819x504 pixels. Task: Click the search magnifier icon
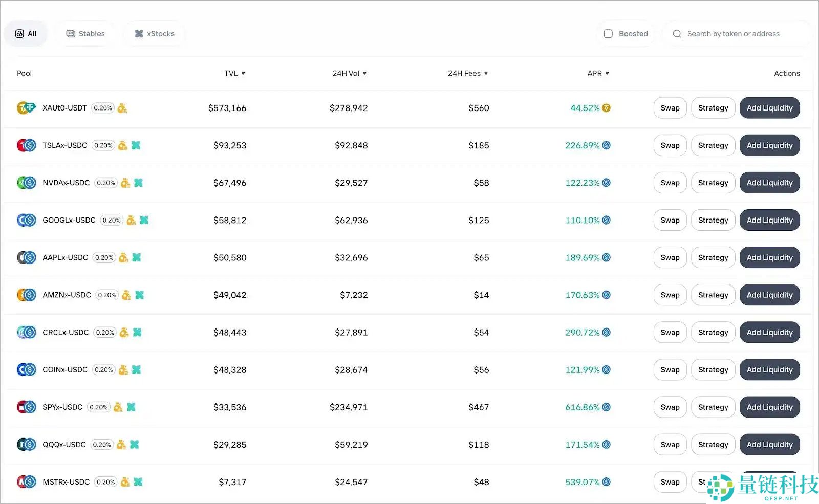(677, 33)
